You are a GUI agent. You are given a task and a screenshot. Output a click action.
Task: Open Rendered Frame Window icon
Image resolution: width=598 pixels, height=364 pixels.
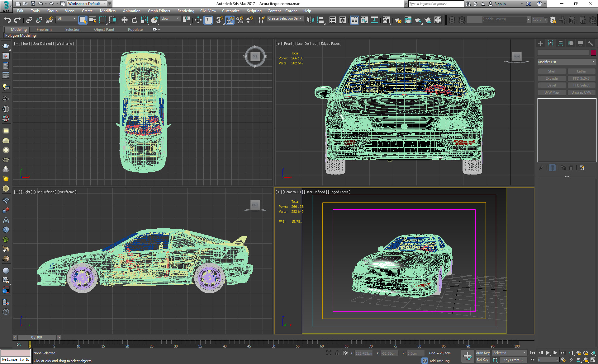408,20
